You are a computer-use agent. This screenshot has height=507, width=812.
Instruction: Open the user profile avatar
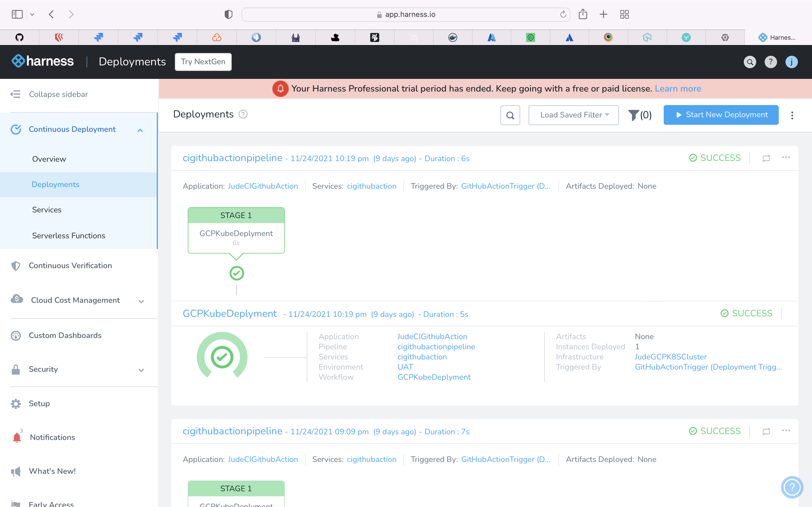(x=791, y=62)
